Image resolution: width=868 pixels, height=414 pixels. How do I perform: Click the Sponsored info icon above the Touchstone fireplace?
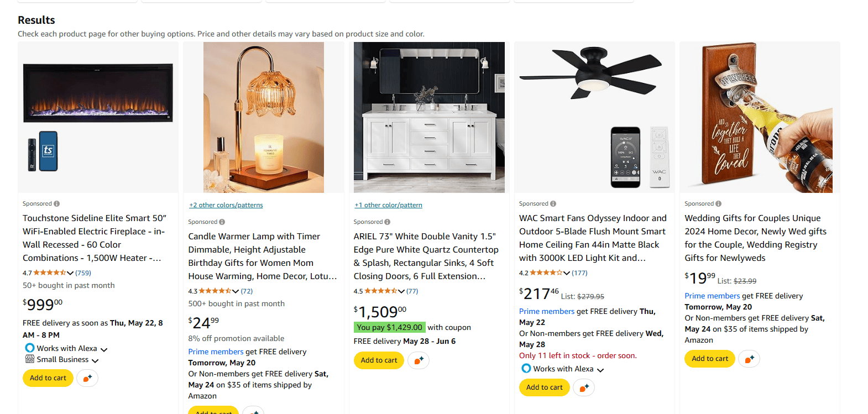57,204
